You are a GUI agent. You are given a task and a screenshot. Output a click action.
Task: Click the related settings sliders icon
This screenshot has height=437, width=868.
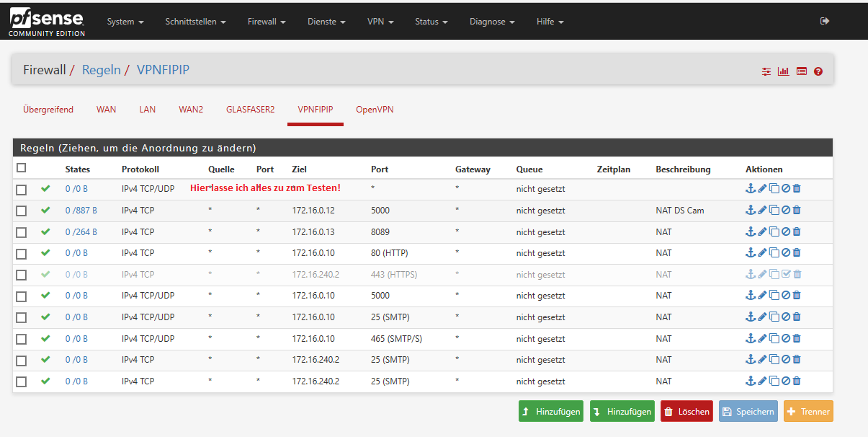click(766, 71)
